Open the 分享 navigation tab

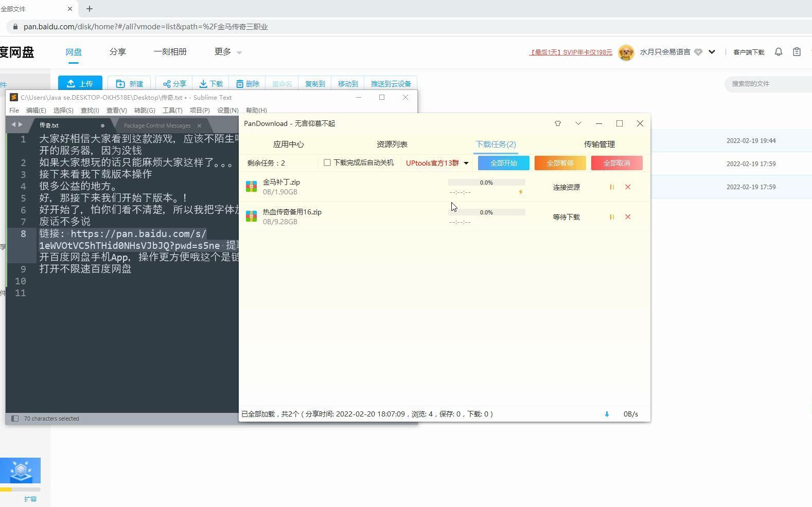coord(118,52)
